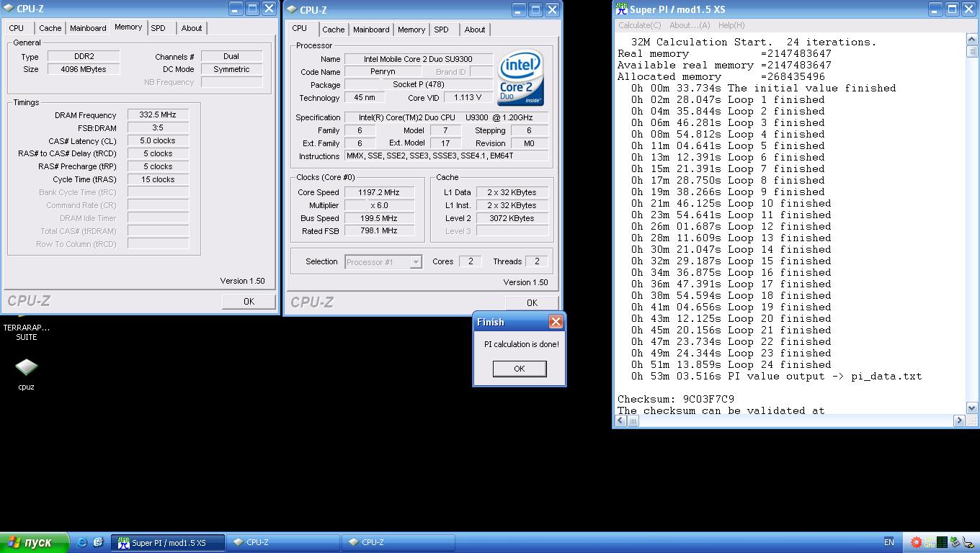Click the power plug tray icon
Screen dimensions: 980x553
[x=968, y=542]
